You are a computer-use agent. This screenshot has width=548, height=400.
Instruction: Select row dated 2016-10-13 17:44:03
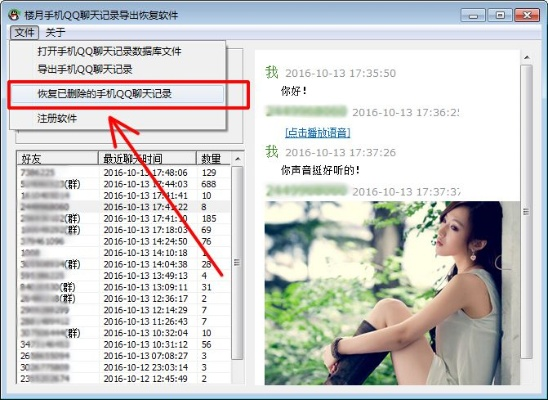(x=124, y=184)
